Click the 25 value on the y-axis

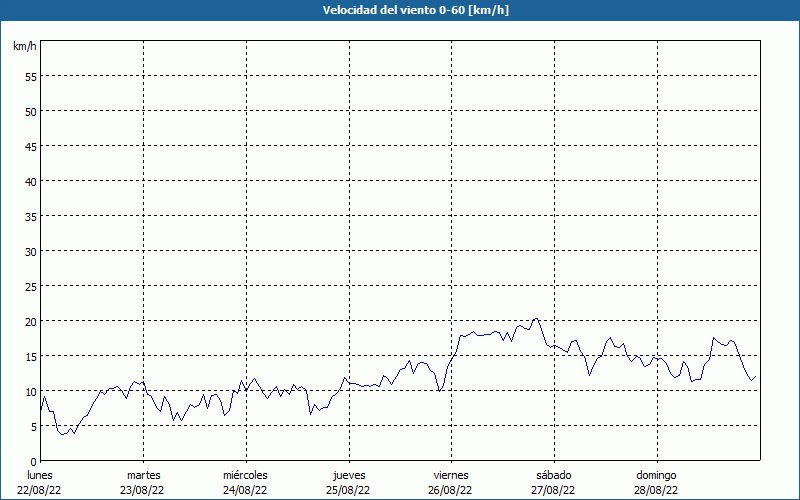point(31,287)
